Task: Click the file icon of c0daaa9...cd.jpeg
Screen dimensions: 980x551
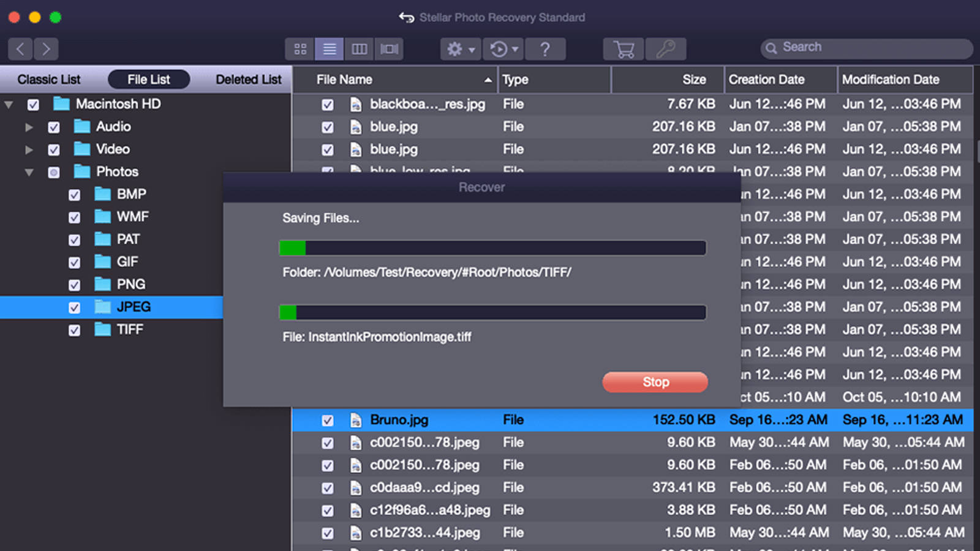Action: click(x=356, y=488)
